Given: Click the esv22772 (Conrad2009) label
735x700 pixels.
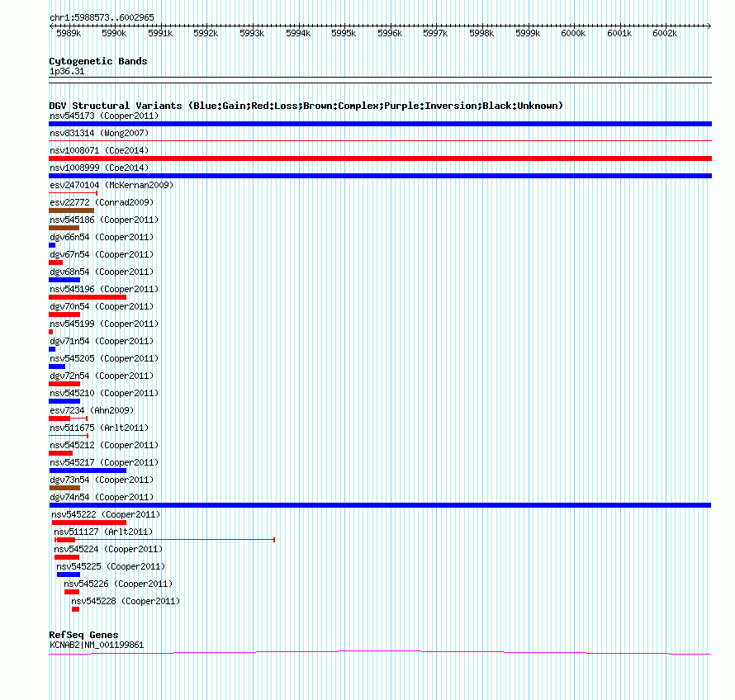Looking at the screenshot, I should click(102, 202).
